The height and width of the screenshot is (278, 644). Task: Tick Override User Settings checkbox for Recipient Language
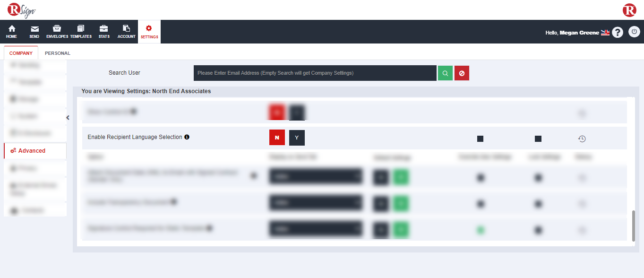(x=480, y=139)
